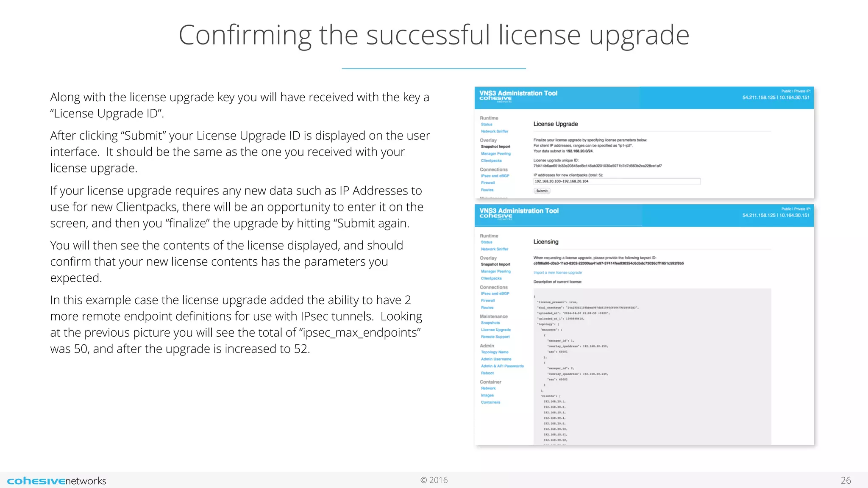Open Admin & API Passwords link
The width and height of the screenshot is (868, 488).
[502, 366]
